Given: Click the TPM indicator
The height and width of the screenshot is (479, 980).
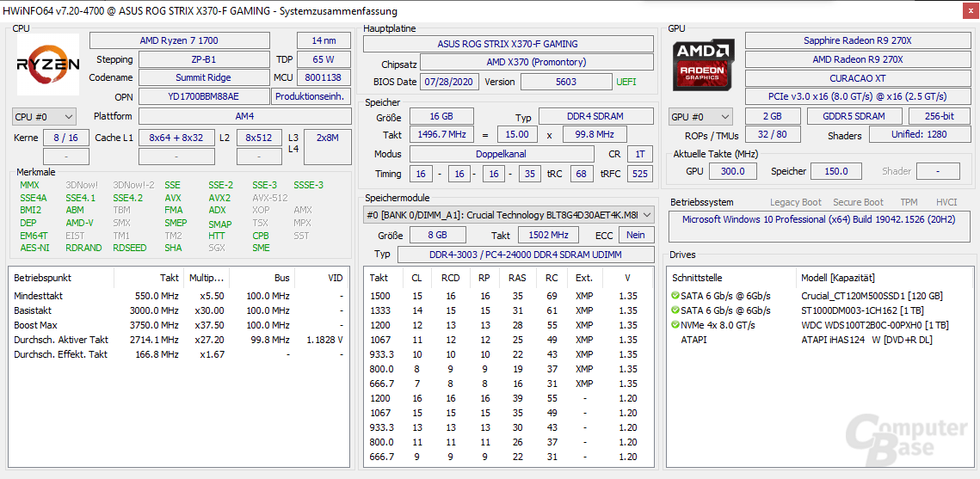Looking at the screenshot, I should tap(909, 202).
